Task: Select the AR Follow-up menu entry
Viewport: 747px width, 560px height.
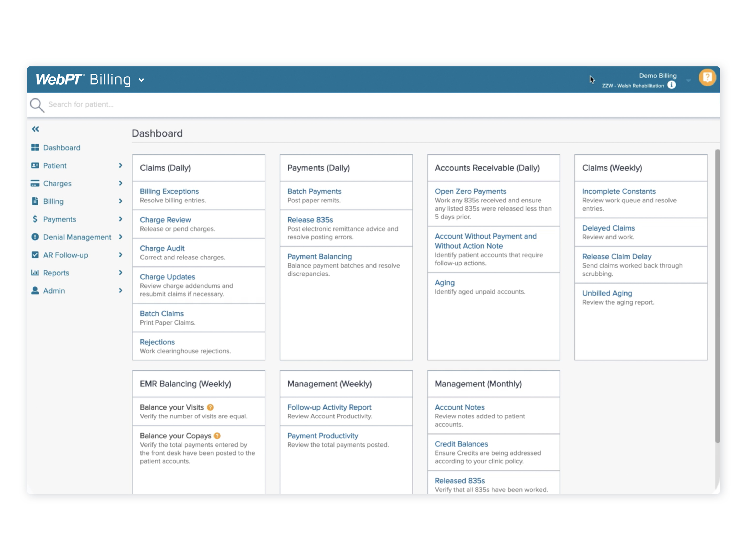Action: 66,255
